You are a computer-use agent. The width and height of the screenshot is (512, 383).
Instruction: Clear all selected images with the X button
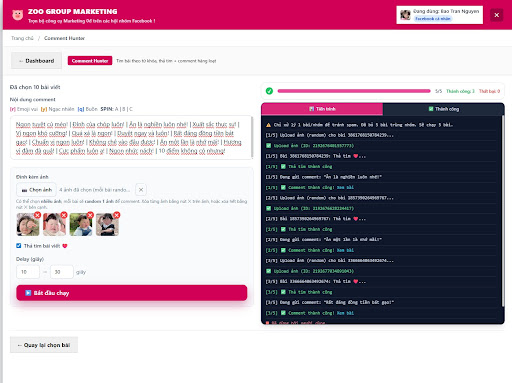point(141,190)
